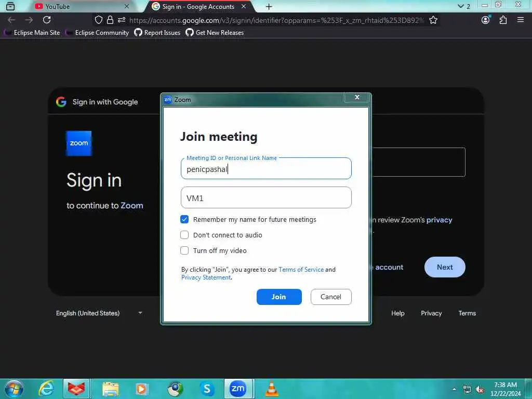Enable Don't connect to audio checkbox
532x399 pixels.
(x=184, y=235)
